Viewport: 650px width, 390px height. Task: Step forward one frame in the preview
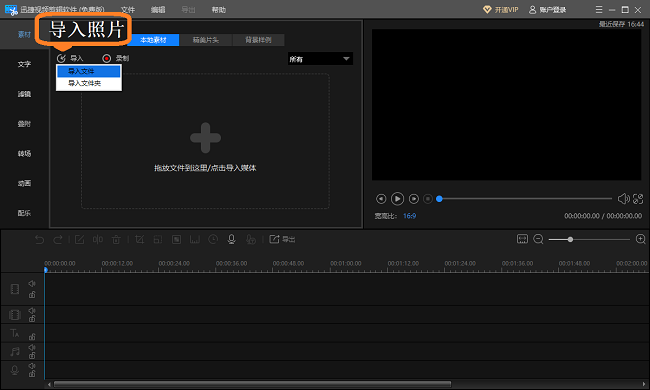click(414, 199)
